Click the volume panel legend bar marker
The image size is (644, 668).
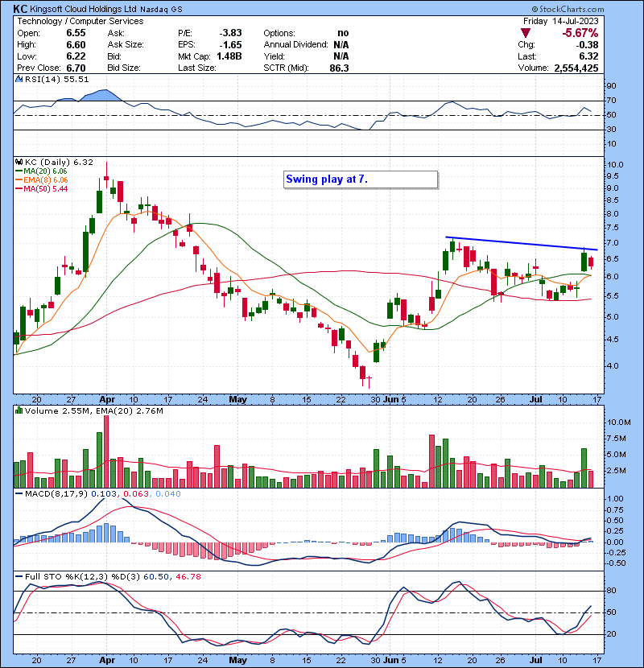pyautogui.click(x=19, y=411)
